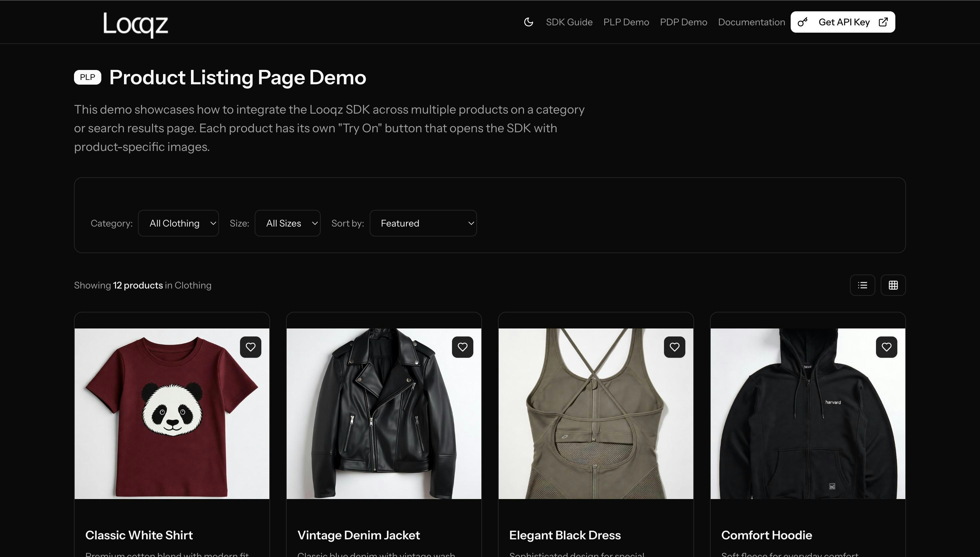Heart the Elegant Black Dress

(x=674, y=347)
